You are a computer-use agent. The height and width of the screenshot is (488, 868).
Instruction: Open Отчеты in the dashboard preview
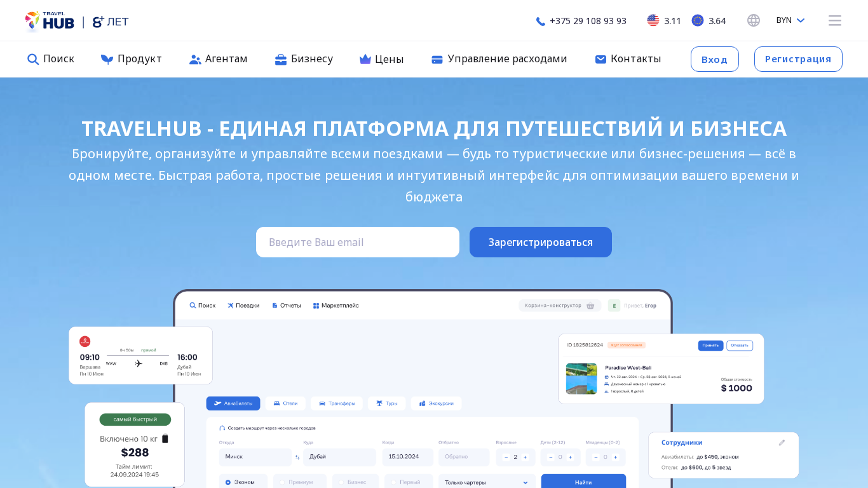(x=287, y=306)
